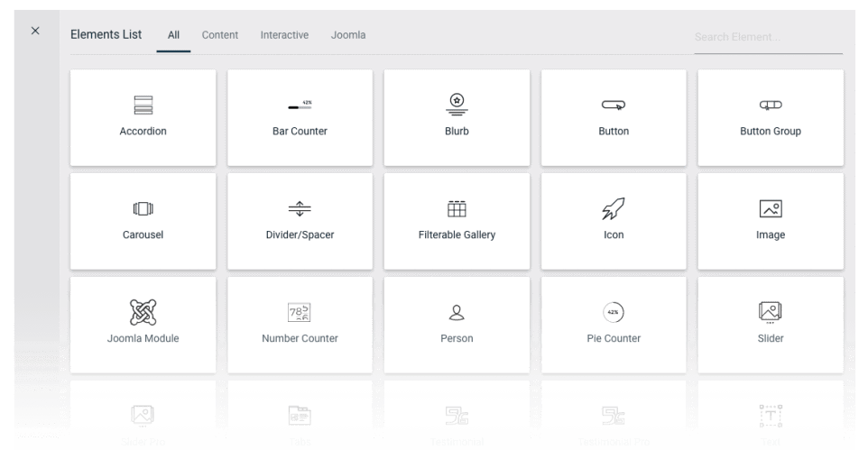The image size is (868, 450).
Task: Insert the Slider element icon
Action: (x=771, y=312)
